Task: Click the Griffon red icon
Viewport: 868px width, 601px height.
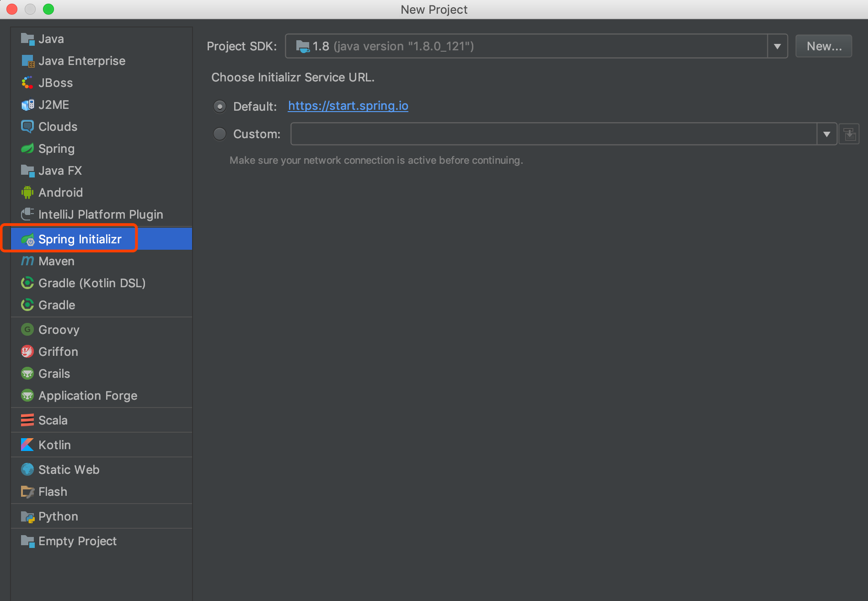Action: point(27,352)
